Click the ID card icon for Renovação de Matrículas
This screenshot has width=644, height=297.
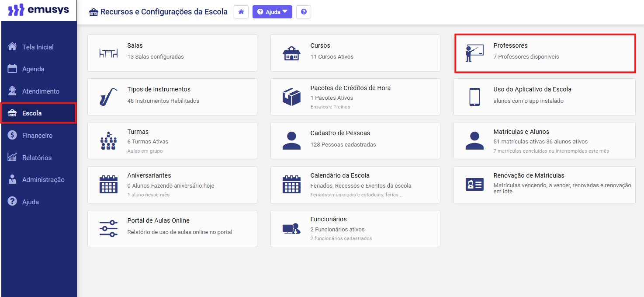click(474, 185)
